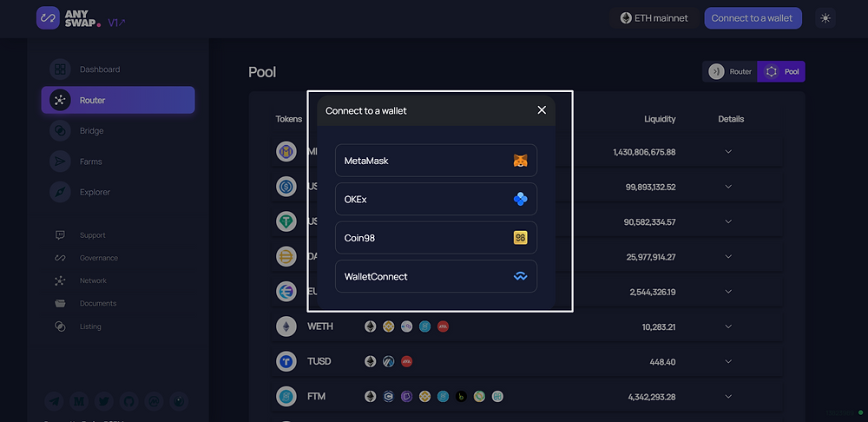Screen dimensions: 868x422
Task: Toggle light theme with the sun icon
Action: 825,18
